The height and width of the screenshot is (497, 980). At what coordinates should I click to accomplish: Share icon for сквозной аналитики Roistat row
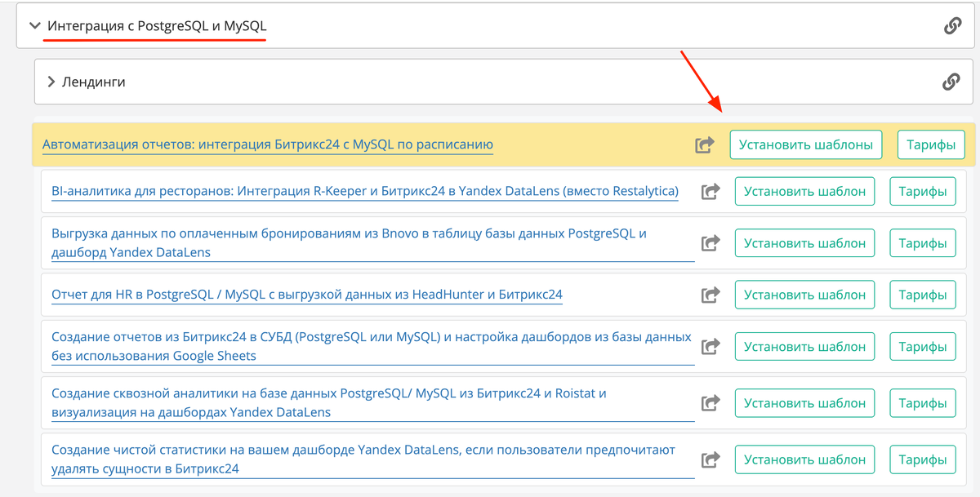[710, 403]
